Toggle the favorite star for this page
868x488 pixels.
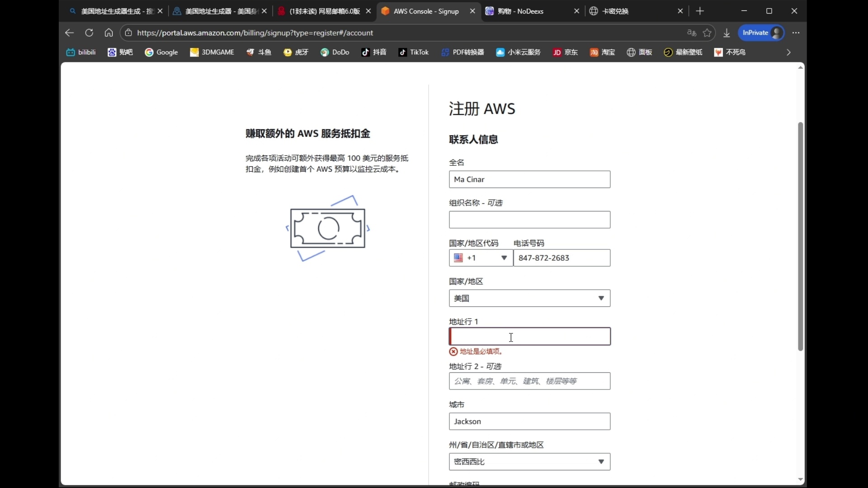tap(708, 33)
